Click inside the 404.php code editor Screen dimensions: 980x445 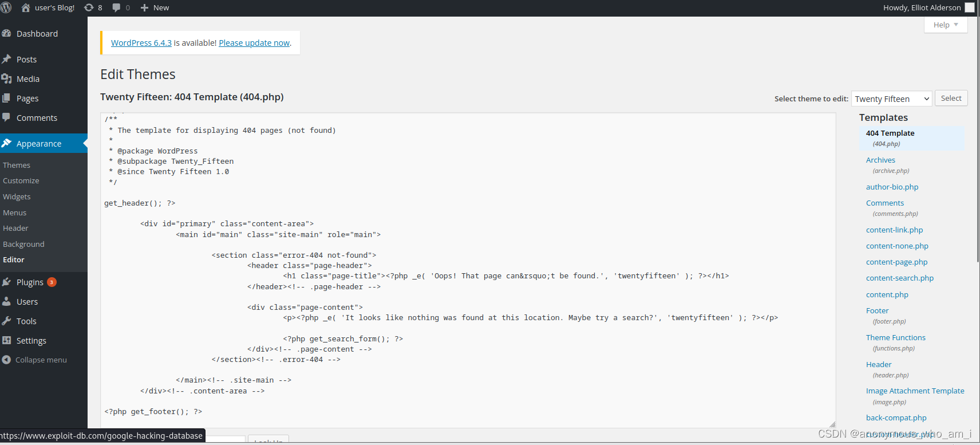click(x=468, y=270)
